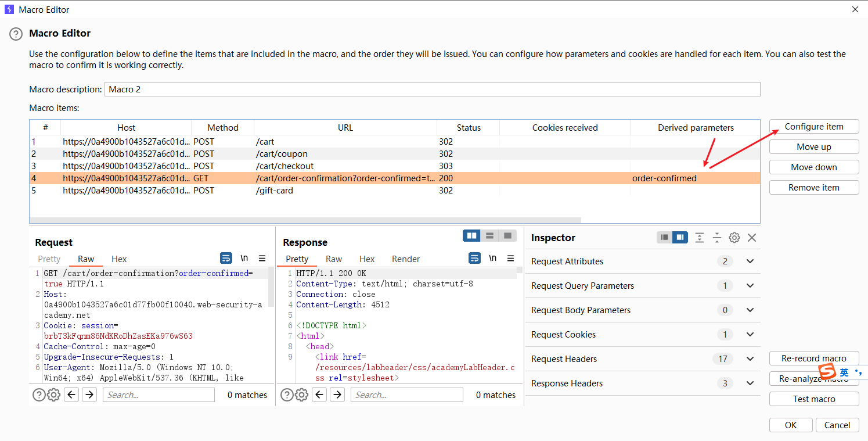Toggle non-printable characters in Request panel

pos(244,259)
